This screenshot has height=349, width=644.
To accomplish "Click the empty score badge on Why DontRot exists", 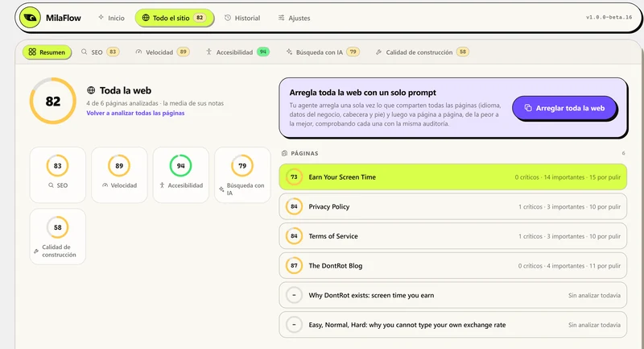I will (294, 295).
